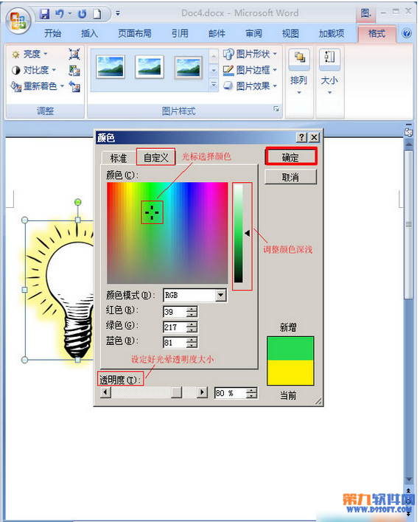The image size is (420, 522).
Task: Adjust transparency percent spinner
Action: [252, 393]
